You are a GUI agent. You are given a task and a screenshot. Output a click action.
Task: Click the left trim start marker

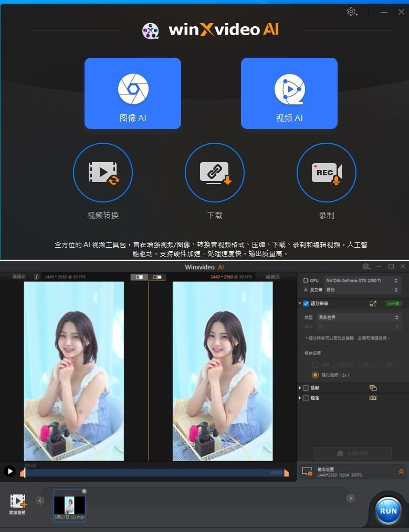point(23,473)
